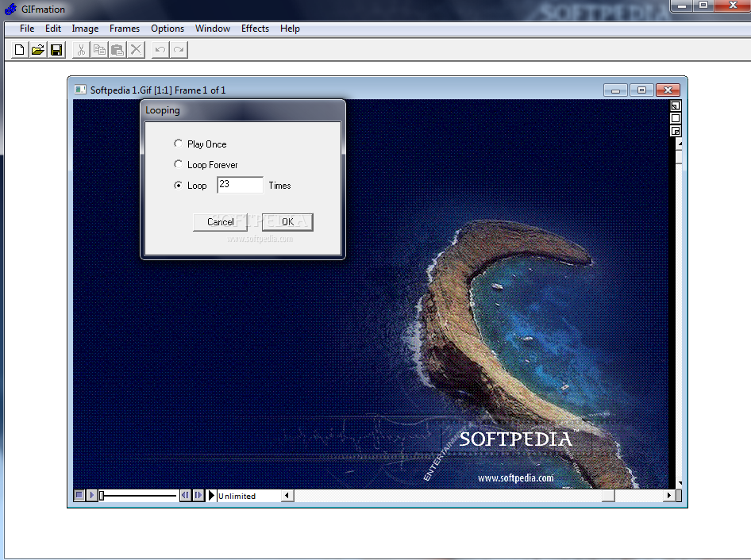Click the horizontal scrollbar right arrow

point(668,496)
